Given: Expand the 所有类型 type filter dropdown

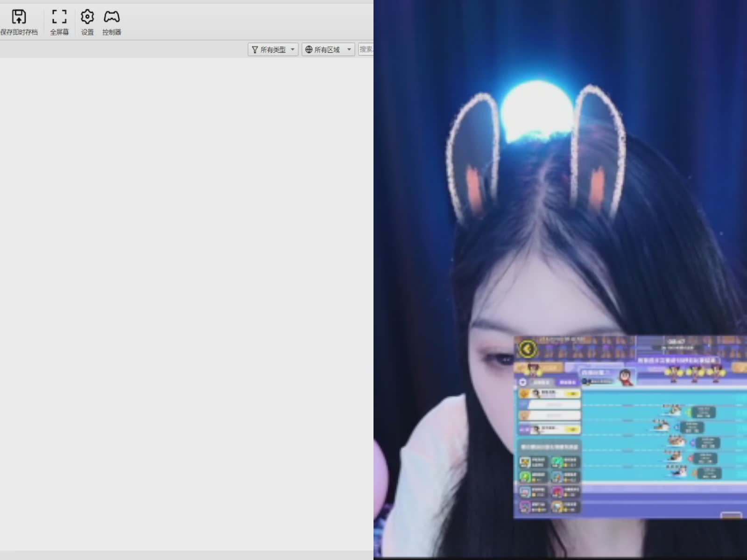Looking at the screenshot, I should tap(273, 49).
